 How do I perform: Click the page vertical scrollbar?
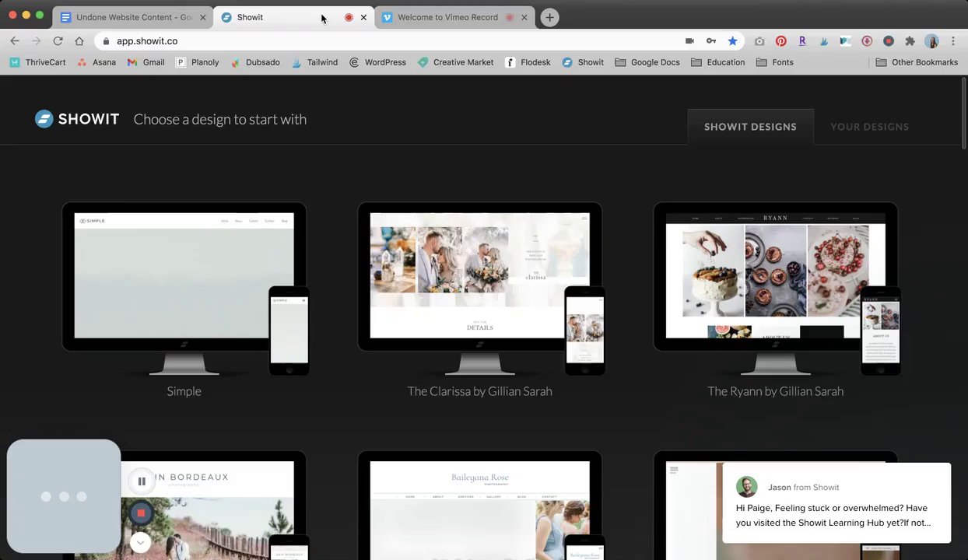click(x=963, y=113)
